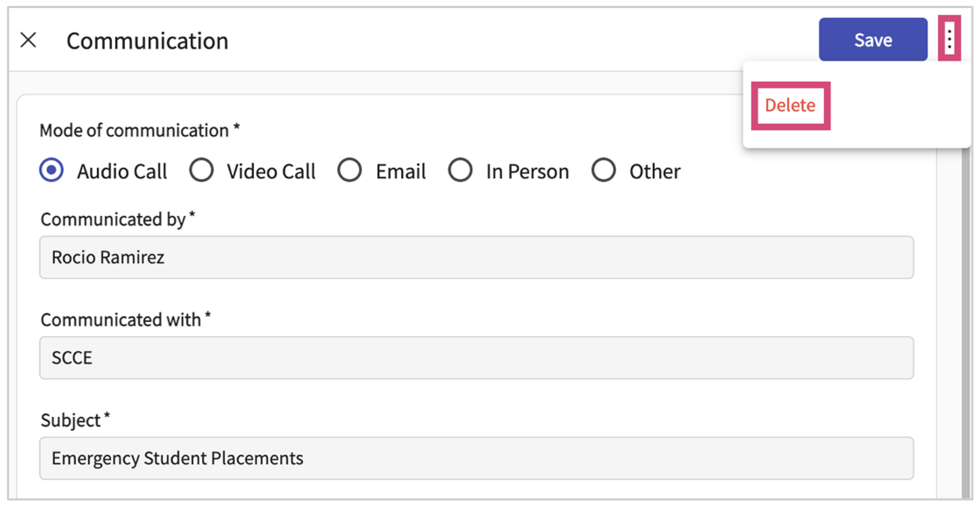Screen dimensions: 980x506
Task: Select the Audio Call radio button
Action: click(52, 171)
